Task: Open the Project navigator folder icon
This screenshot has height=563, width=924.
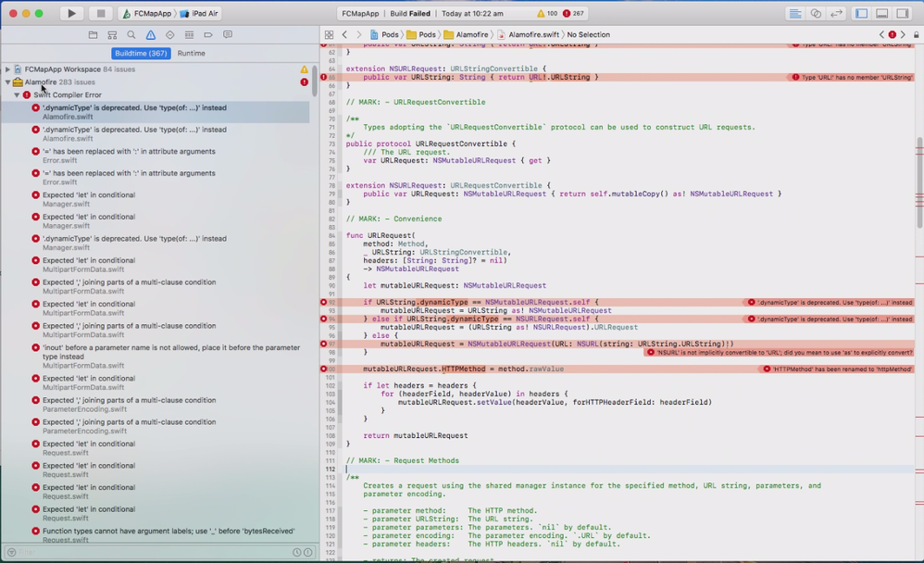Action: (93, 35)
